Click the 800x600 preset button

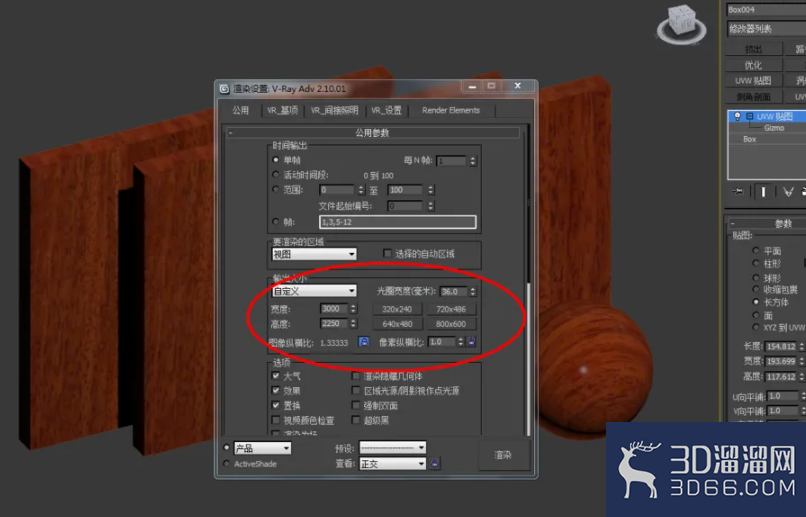pyautogui.click(x=451, y=324)
